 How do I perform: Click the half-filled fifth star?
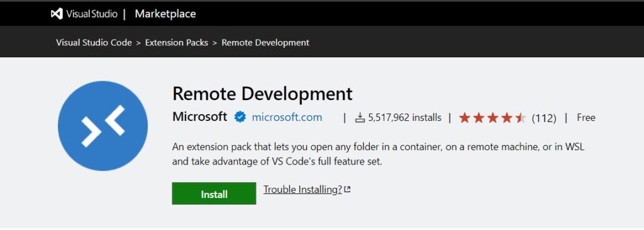(x=521, y=118)
